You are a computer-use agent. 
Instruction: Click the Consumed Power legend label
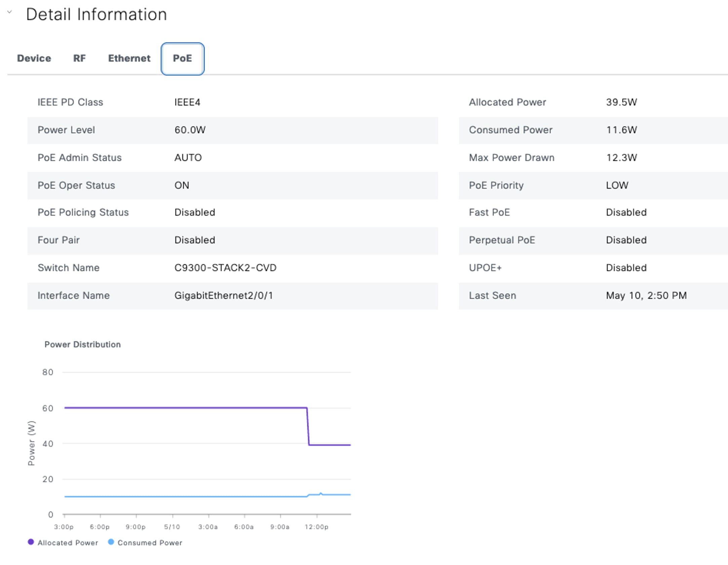tap(150, 542)
